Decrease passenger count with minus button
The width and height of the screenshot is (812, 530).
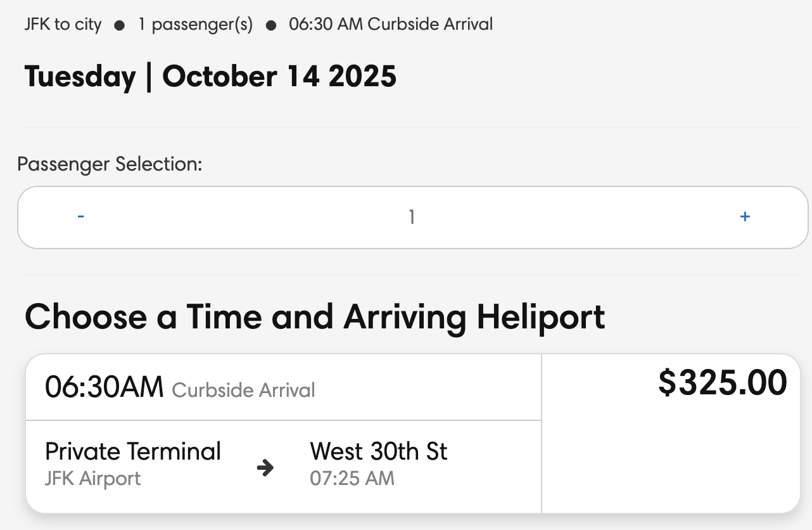coord(81,217)
